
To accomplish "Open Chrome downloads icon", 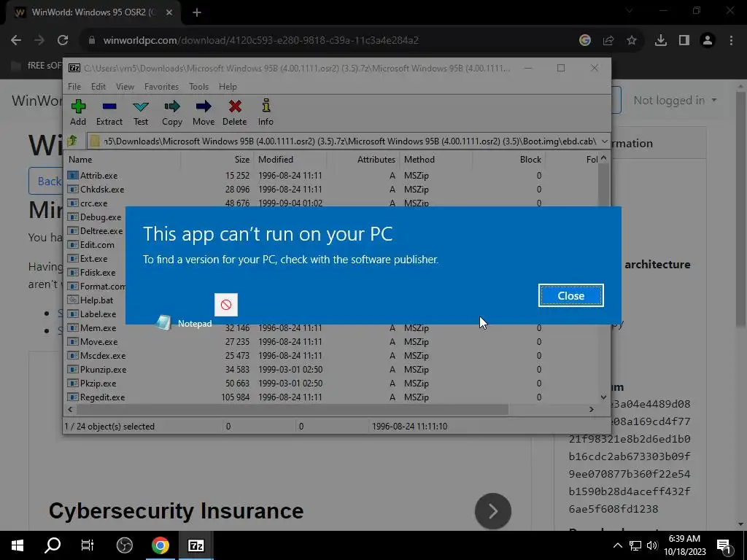I will click(661, 41).
